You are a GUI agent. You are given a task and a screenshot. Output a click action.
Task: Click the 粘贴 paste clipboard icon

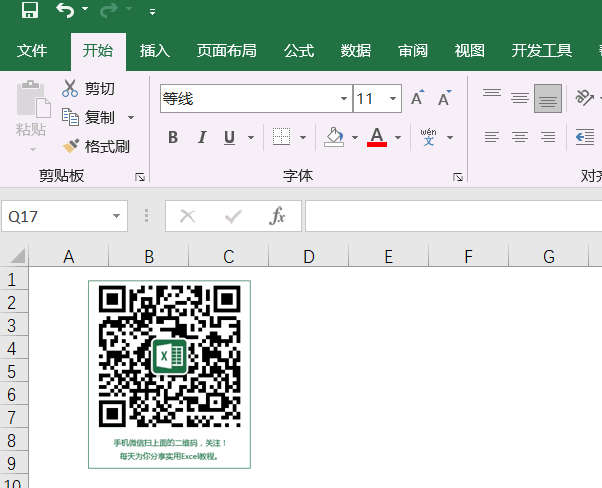[x=33, y=99]
